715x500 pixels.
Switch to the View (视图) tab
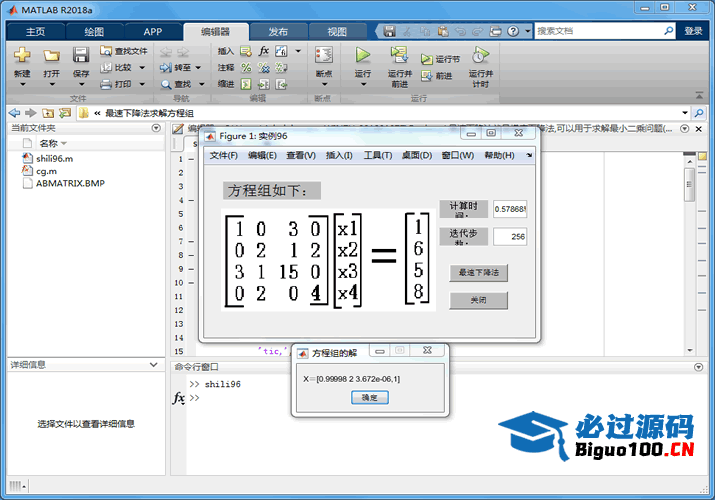pyautogui.click(x=337, y=31)
